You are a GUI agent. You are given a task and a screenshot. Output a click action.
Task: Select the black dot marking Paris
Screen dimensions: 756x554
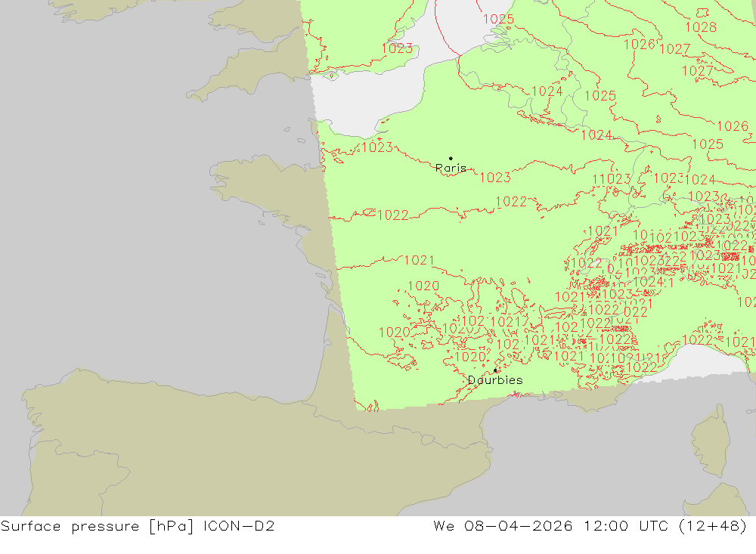coord(451,158)
